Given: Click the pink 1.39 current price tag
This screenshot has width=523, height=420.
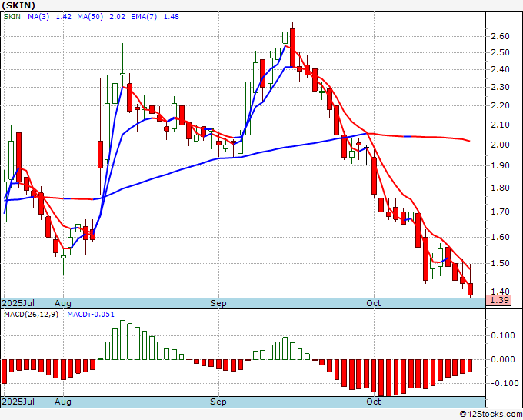Looking at the screenshot, I should pyautogui.click(x=499, y=300).
